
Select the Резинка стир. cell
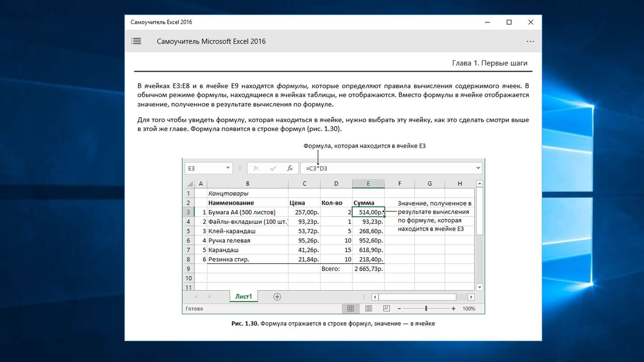[248, 259]
